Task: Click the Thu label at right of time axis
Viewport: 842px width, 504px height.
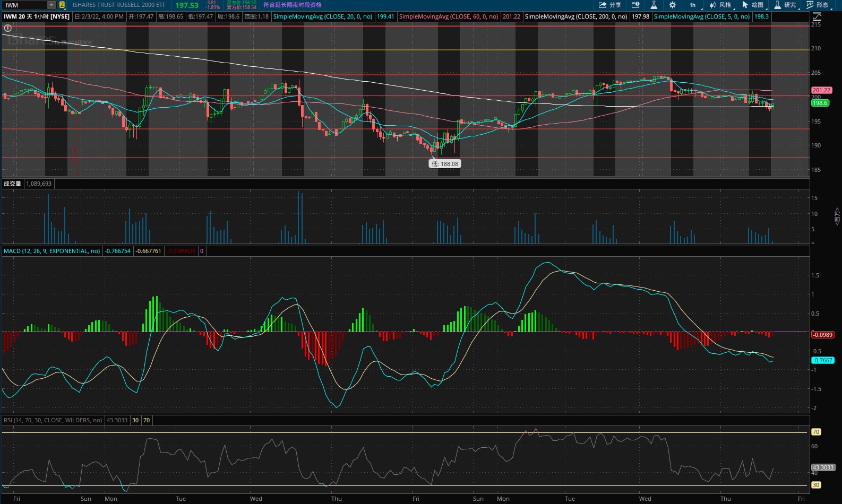Action: pyautogui.click(x=725, y=499)
